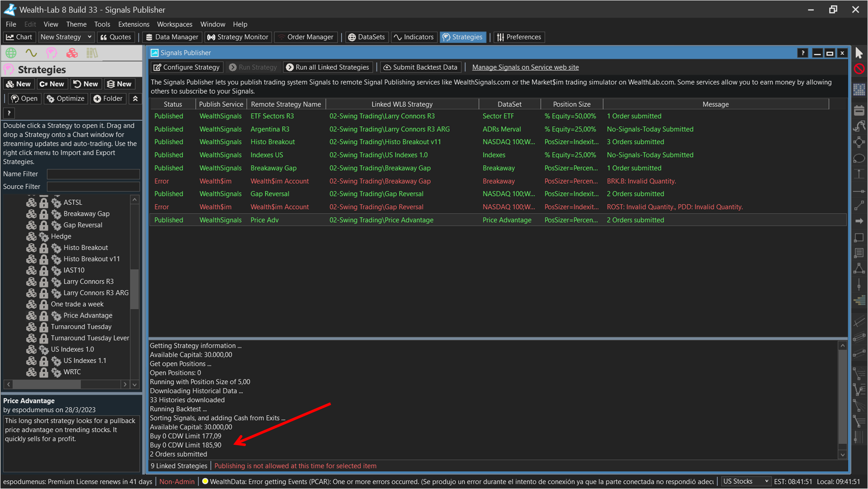Open the DataSets globe panel icon
The height and width of the screenshot is (489, 868).
pyautogui.click(x=11, y=53)
